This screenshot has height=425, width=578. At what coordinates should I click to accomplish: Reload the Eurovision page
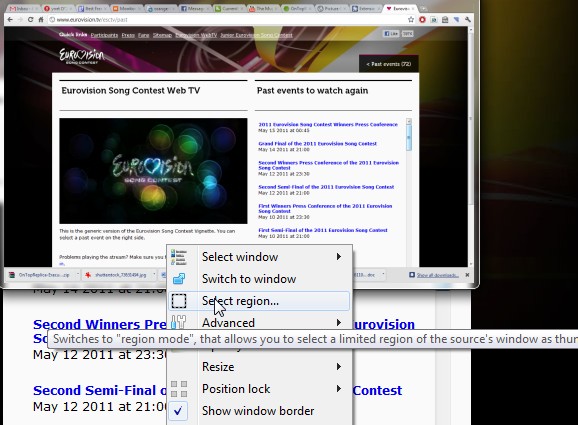pos(30,20)
